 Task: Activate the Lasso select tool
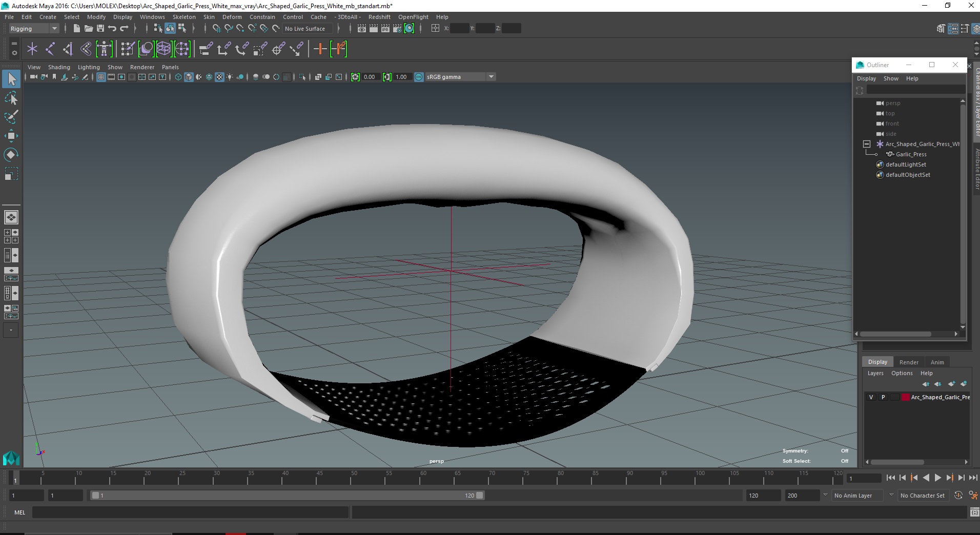11,98
